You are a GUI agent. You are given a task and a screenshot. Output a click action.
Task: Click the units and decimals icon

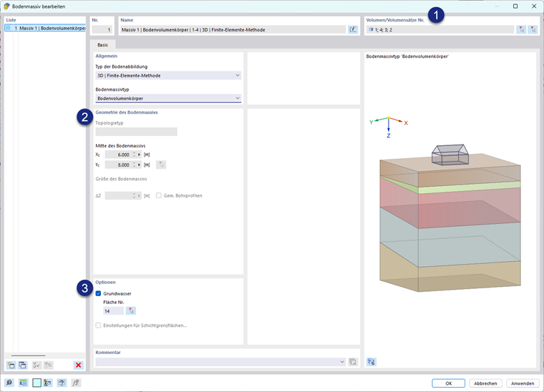click(x=23, y=383)
